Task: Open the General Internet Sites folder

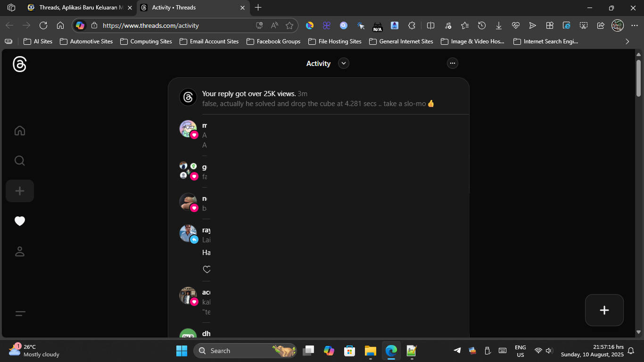Action: 401,41
